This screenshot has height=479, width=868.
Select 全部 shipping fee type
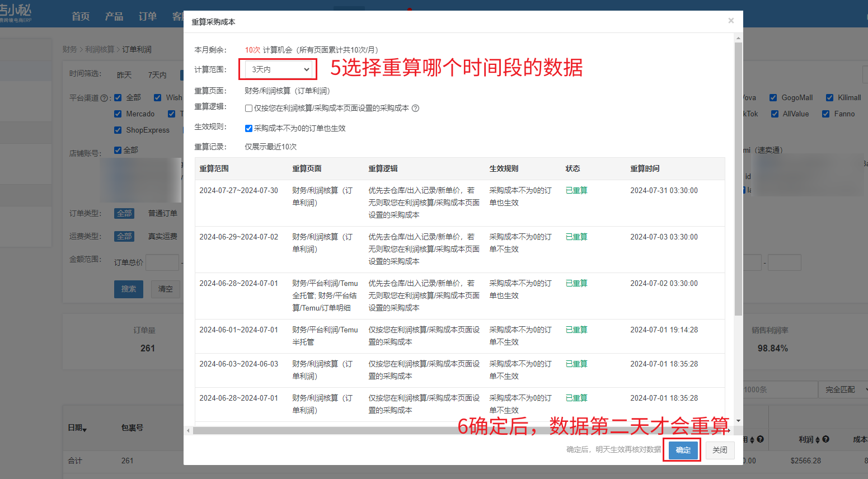coord(124,236)
